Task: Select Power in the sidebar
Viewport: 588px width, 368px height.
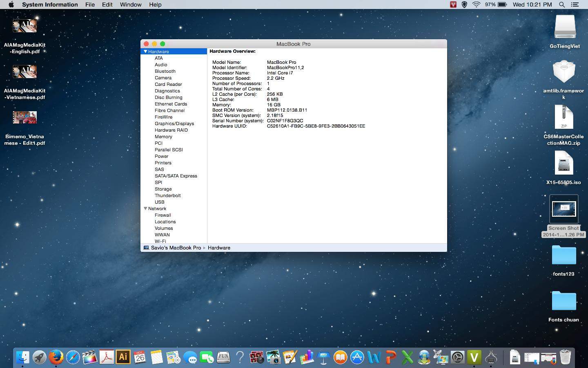Action: click(x=161, y=156)
